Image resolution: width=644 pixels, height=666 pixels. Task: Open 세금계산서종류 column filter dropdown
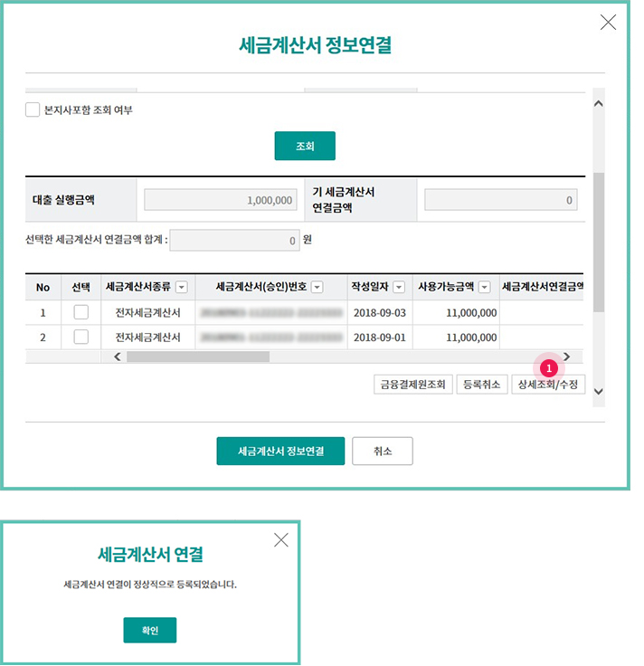[181, 287]
